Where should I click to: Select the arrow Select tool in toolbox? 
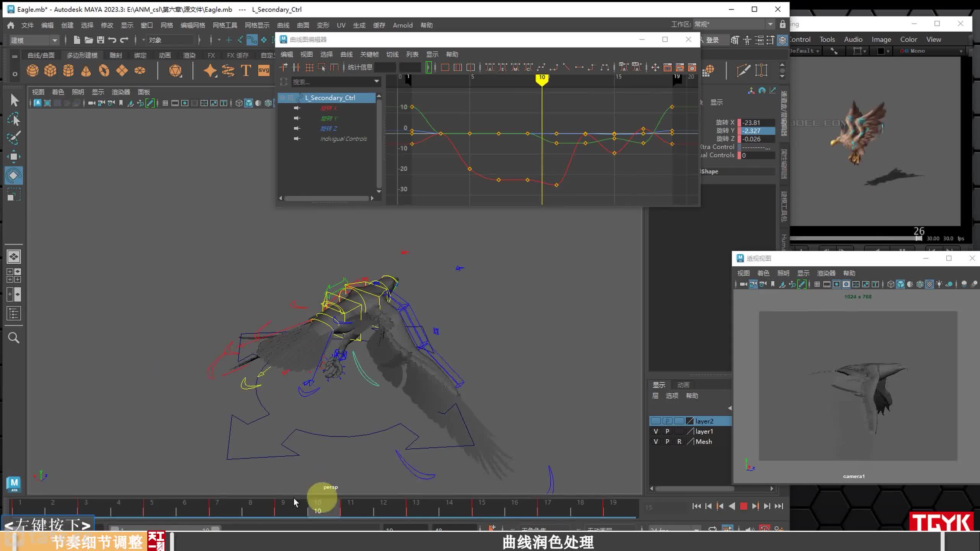coord(14,100)
